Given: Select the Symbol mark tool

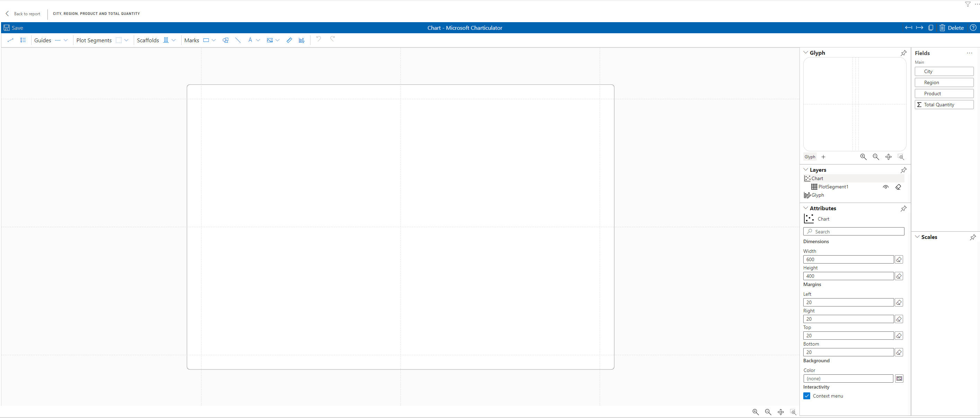Looking at the screenshot, I should 226,40.
